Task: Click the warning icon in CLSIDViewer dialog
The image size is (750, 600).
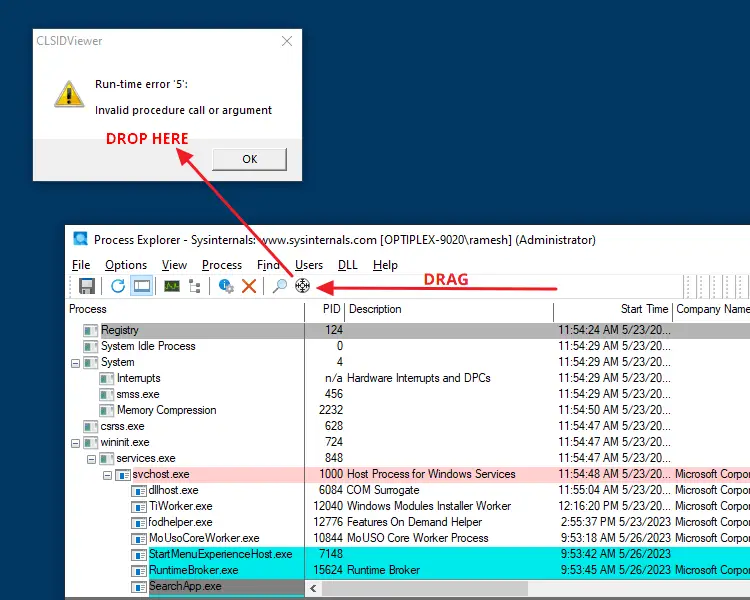Action: pyautogui.click(x=69, y=94)
